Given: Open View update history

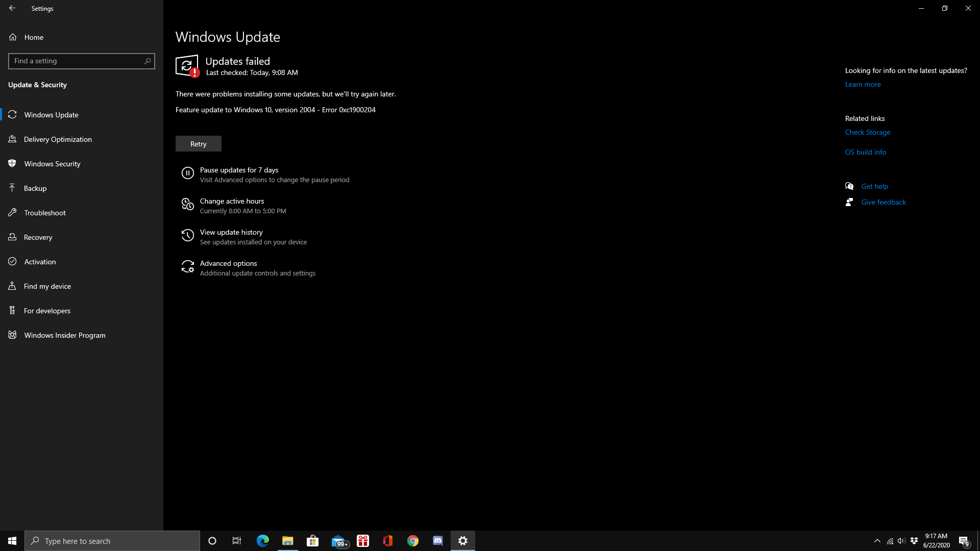Looking at the screenshot, I should point(231,232).
